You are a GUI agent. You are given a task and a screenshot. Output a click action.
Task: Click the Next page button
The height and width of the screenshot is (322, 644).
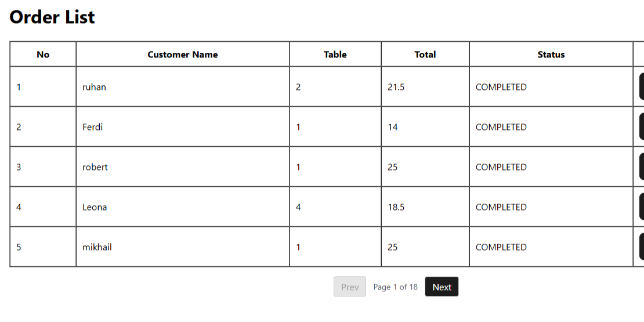(x=442, y=287)
